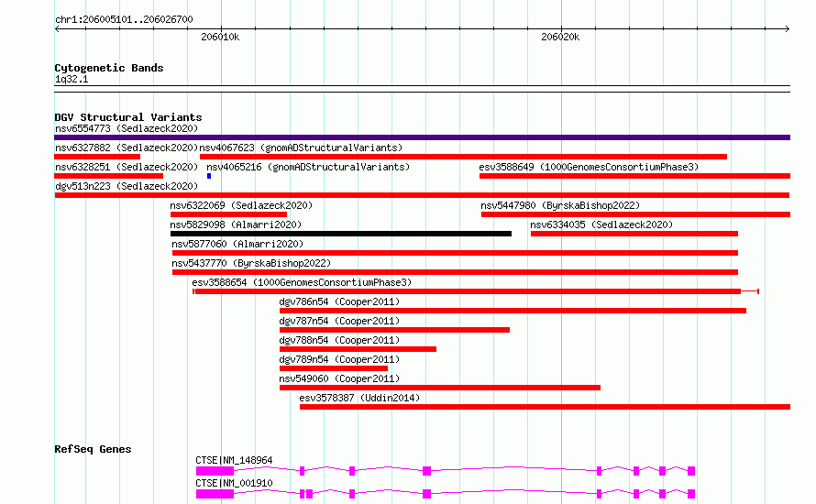Select the Cytogenetic Bands track title
The height and width of the screenshot is (504, 816).
point(109,68)
